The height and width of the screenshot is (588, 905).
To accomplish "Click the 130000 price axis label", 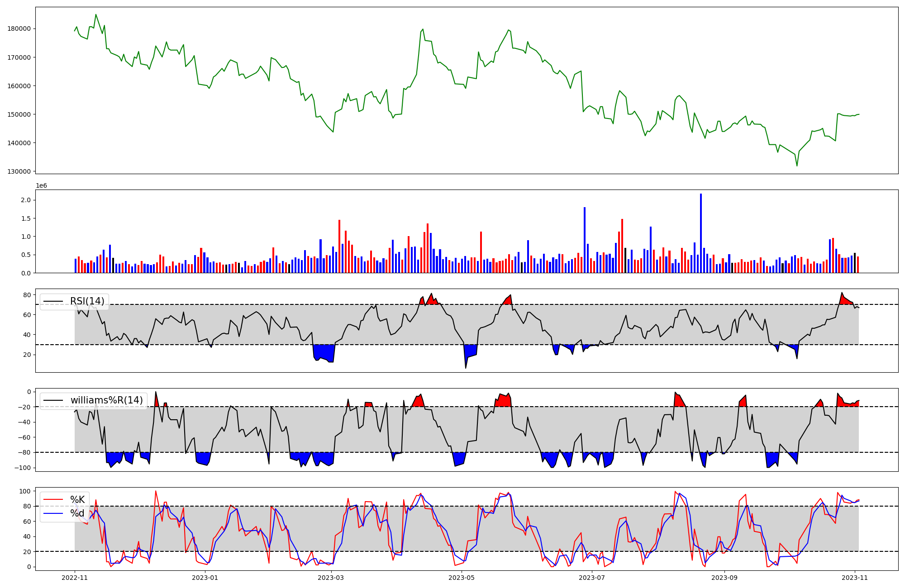I will [x=19, y=171].
